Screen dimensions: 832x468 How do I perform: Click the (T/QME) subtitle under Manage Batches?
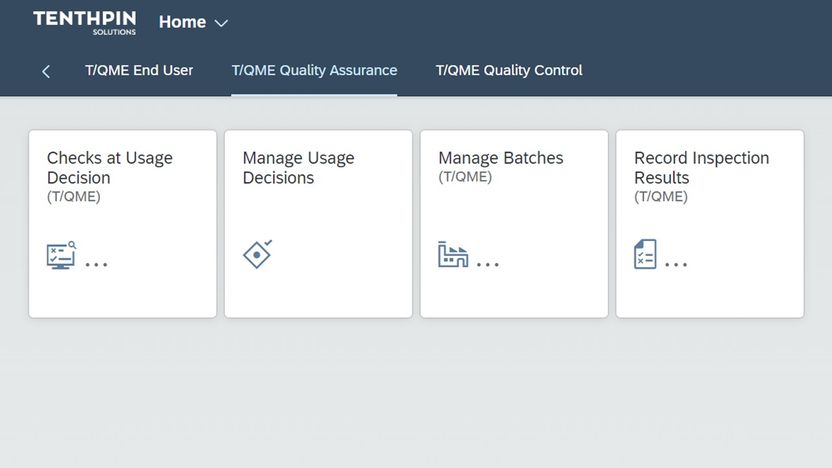point(465,177)
